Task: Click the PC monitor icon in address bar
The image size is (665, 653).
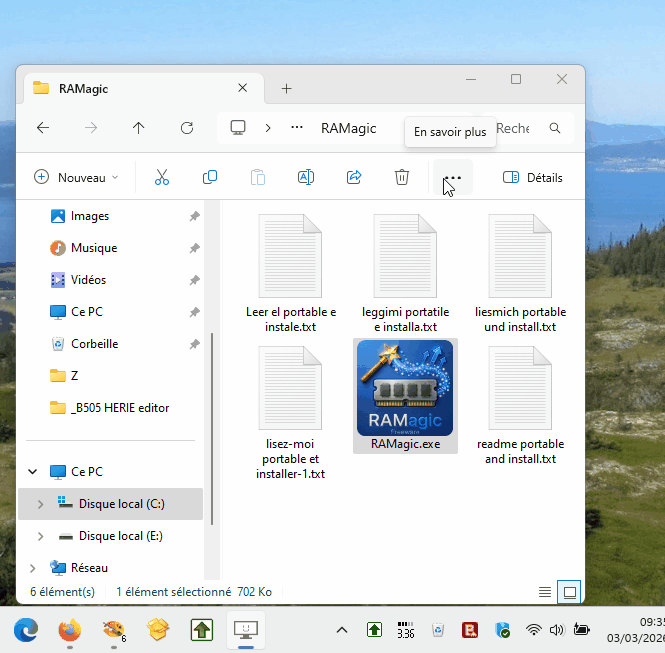Action: pos(238,127)
